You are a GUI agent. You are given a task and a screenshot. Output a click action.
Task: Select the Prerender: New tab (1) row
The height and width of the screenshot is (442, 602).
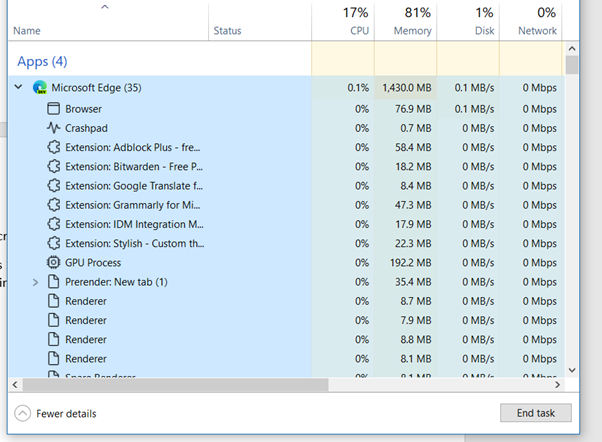286,281
